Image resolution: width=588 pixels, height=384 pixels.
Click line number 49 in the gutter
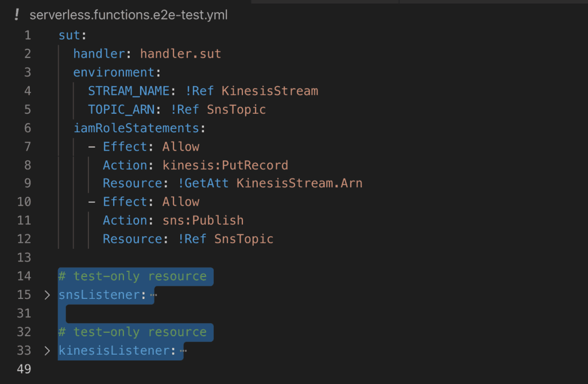pyautogui.click(x=24, y=369)
